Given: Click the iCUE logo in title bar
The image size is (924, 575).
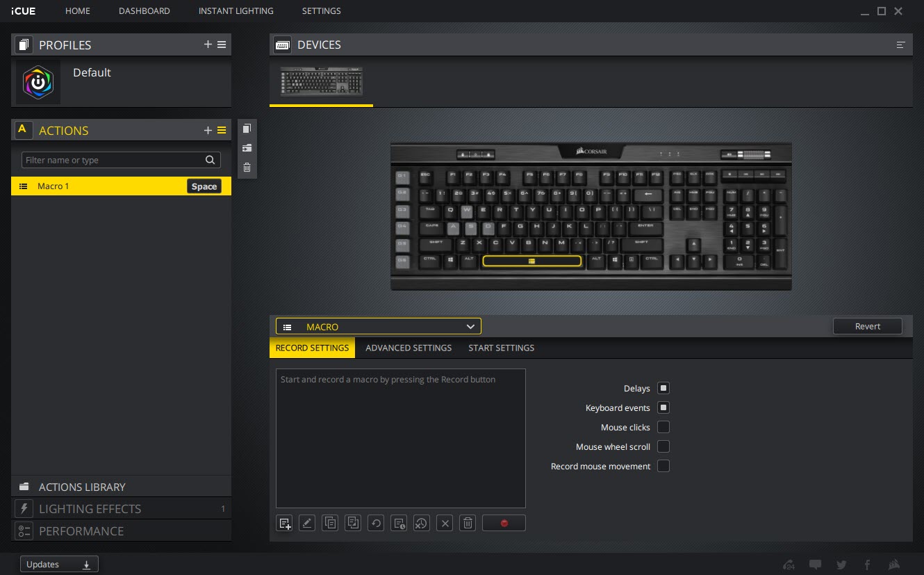Looking at the screenshot, I should (24, 11).
